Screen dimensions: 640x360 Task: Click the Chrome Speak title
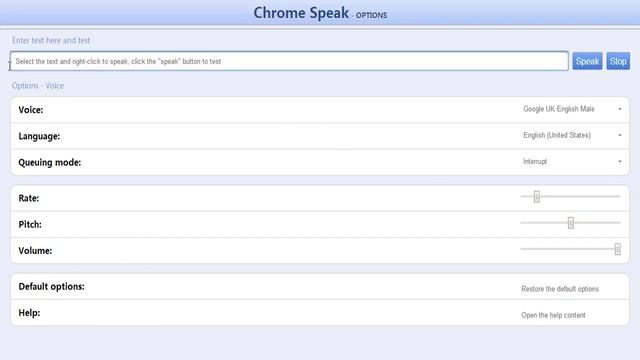click(x=301, y=13)
